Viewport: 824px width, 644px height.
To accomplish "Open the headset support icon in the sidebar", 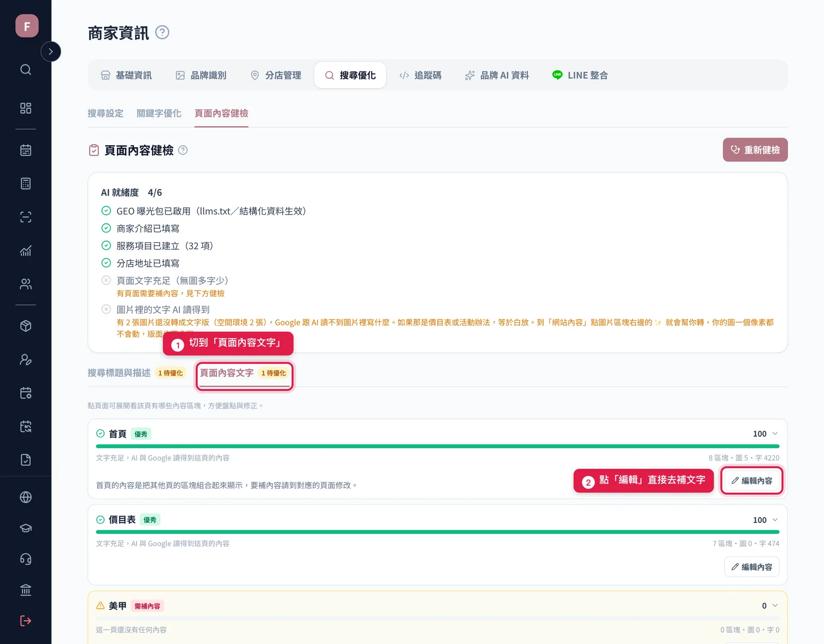I will [26, 559].
